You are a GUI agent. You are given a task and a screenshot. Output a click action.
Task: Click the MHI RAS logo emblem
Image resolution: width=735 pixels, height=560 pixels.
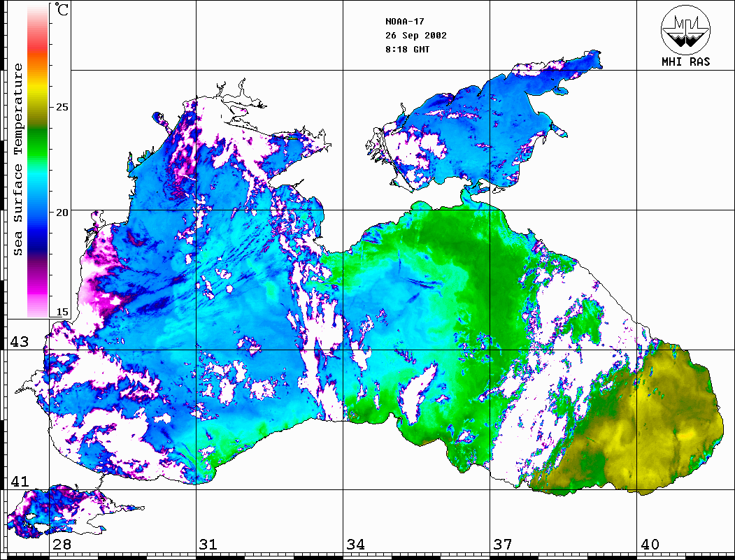[686, 29]
